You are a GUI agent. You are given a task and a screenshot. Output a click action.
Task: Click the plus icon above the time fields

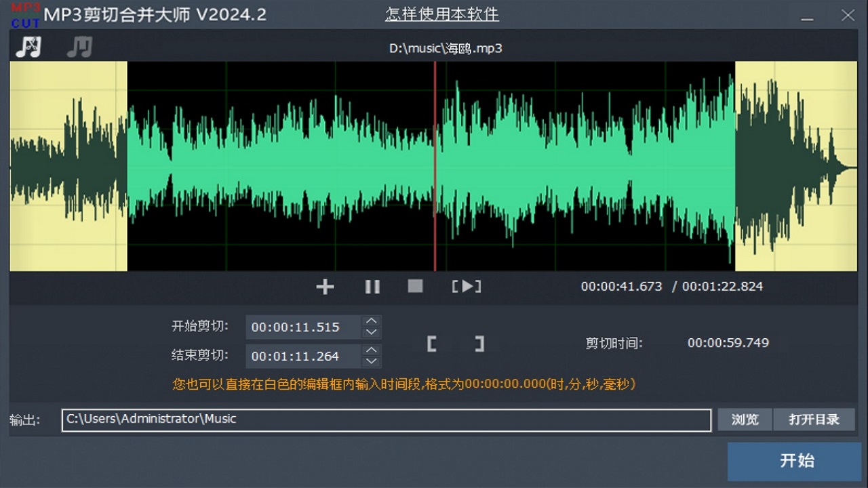click(x=324, y=287)
